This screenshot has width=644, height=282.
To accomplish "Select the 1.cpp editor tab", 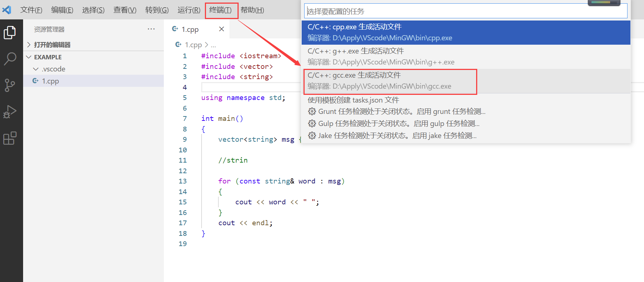I will coord(197,29).
